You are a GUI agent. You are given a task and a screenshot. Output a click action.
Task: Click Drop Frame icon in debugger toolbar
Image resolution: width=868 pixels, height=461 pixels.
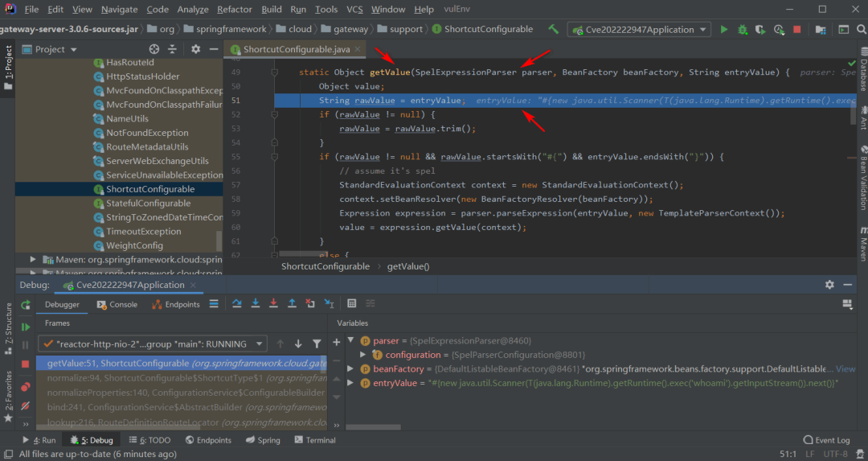point(310,303)
